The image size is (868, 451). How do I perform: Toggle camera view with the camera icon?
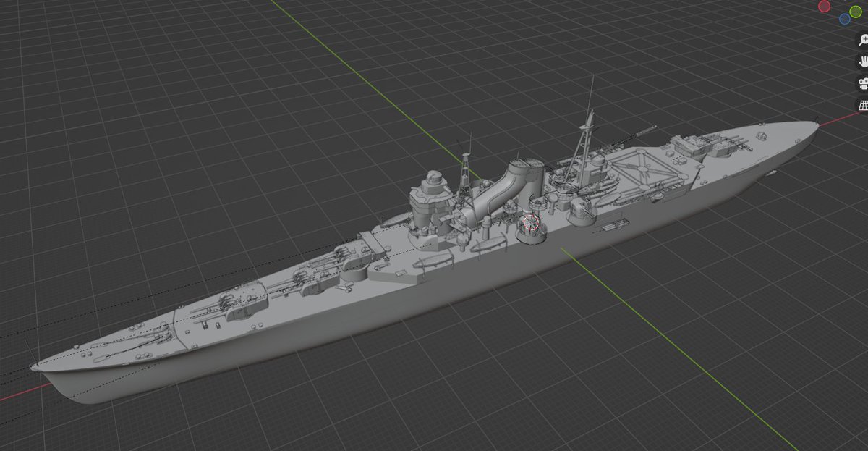tap(862, 83)
